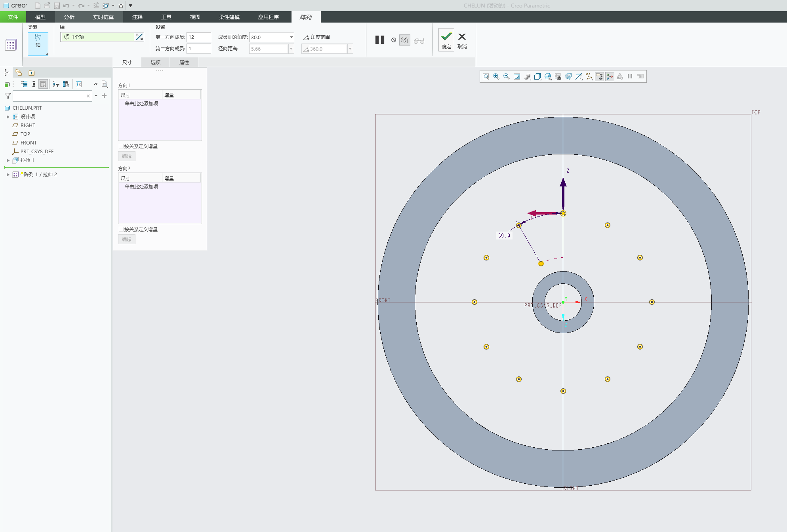The width and height of the screenshot is (787, 532).
Task: Click the Refit view icon
Action: 486,76
